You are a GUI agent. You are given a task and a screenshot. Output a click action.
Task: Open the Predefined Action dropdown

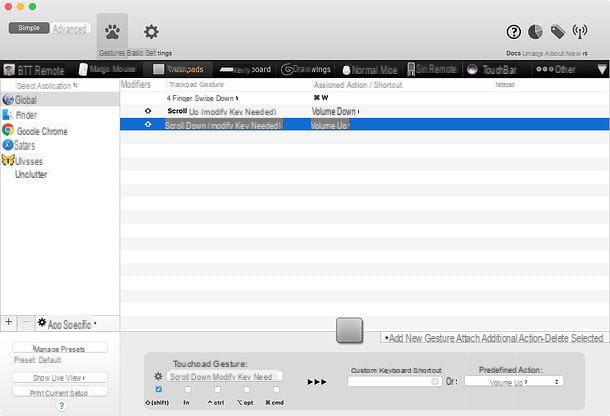coord(514,381)
